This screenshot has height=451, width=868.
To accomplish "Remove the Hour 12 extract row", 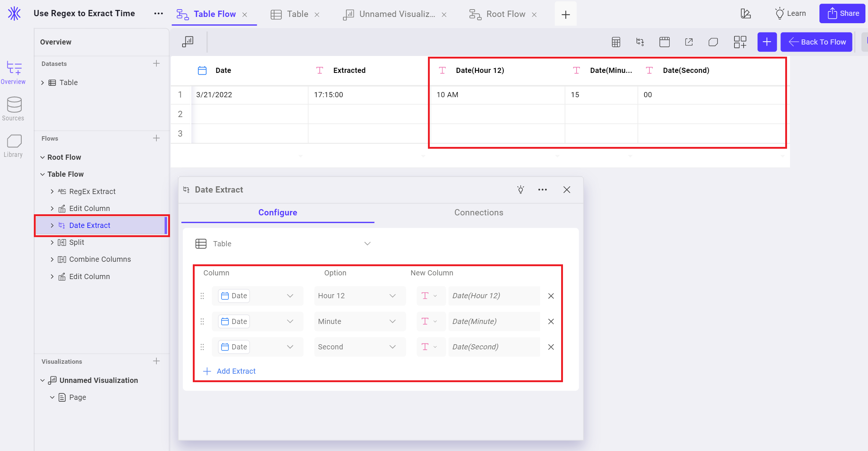I will point(551,296).
